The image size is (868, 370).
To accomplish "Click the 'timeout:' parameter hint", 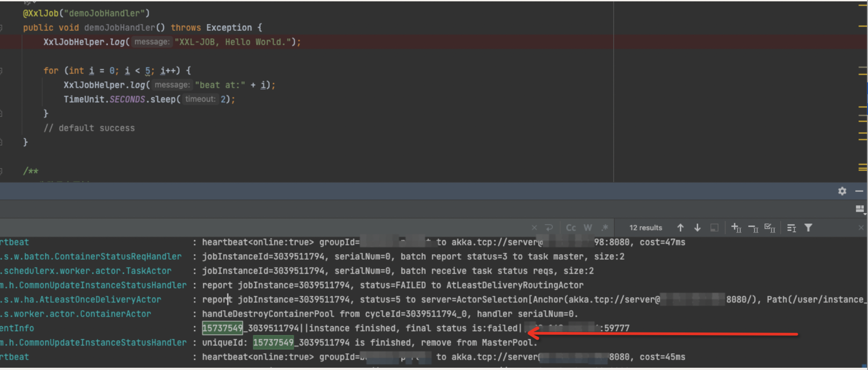I will tap(200, 99).
